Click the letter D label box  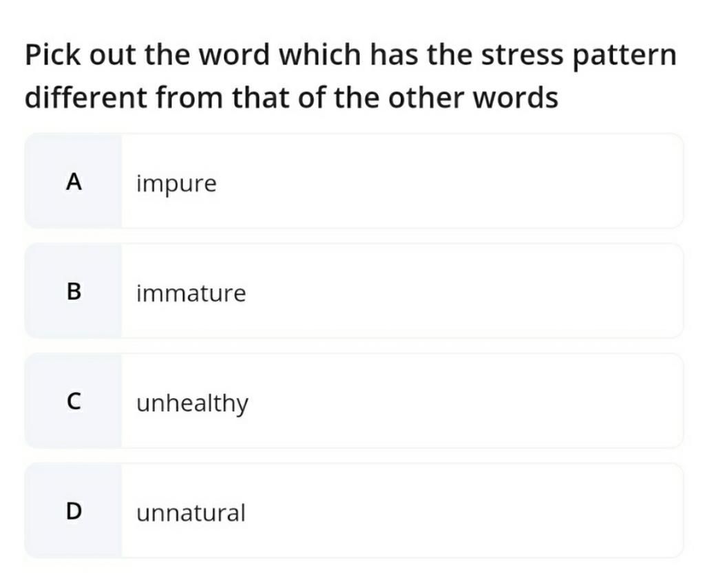[73, 511]
